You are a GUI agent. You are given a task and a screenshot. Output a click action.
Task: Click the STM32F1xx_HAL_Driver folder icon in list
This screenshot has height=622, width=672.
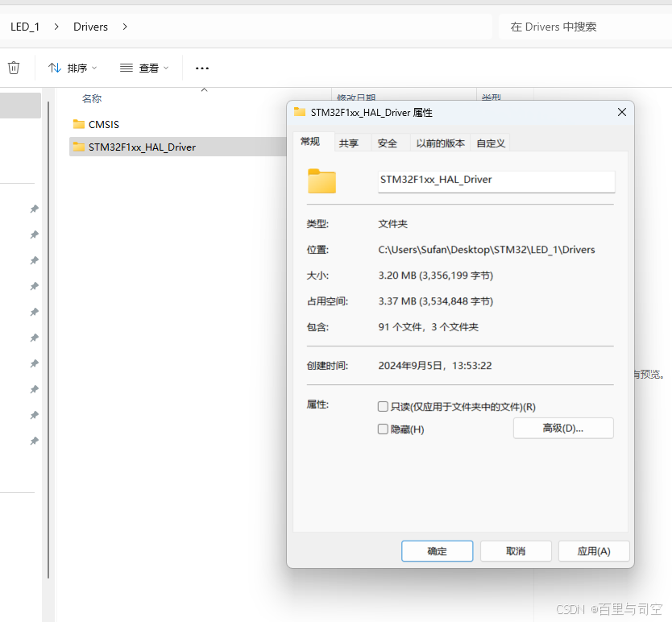[78, 147]
